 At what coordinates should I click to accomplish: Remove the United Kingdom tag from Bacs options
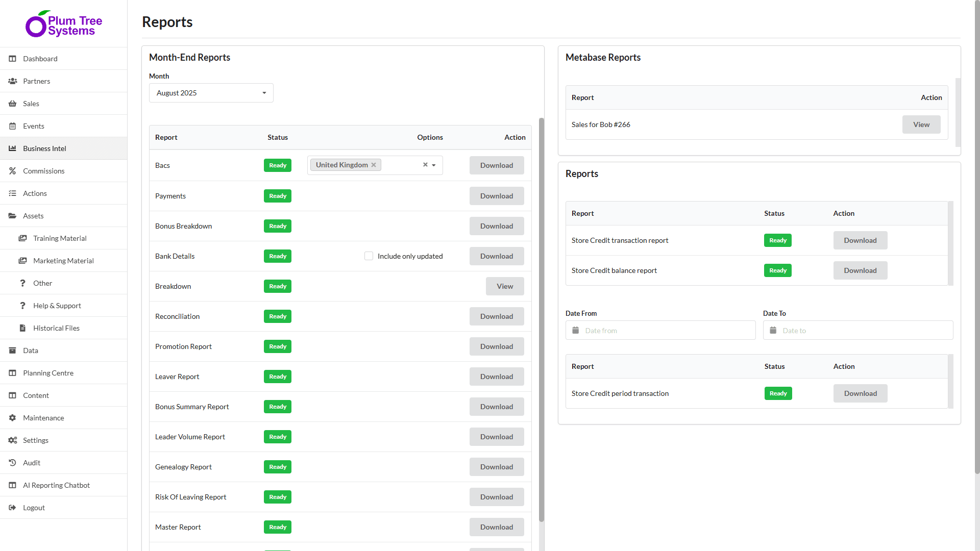pyautogui.click(x=374, y=165)
